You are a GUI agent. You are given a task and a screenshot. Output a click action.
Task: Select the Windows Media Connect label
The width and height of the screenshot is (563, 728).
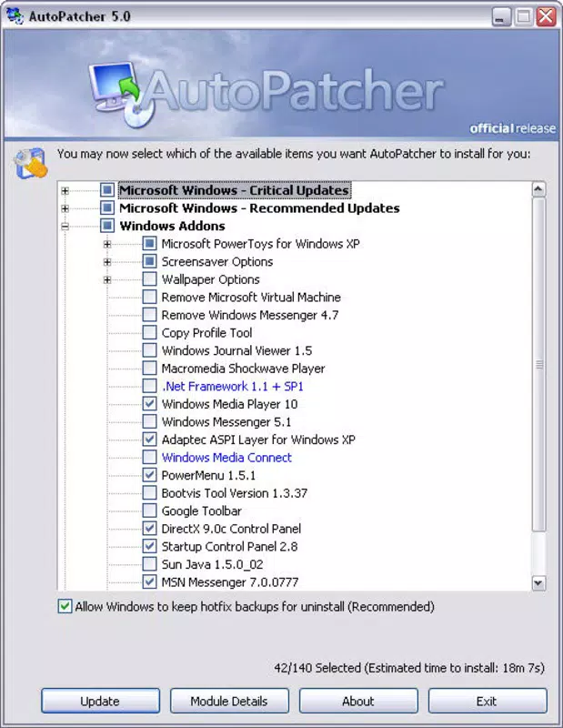226,458
